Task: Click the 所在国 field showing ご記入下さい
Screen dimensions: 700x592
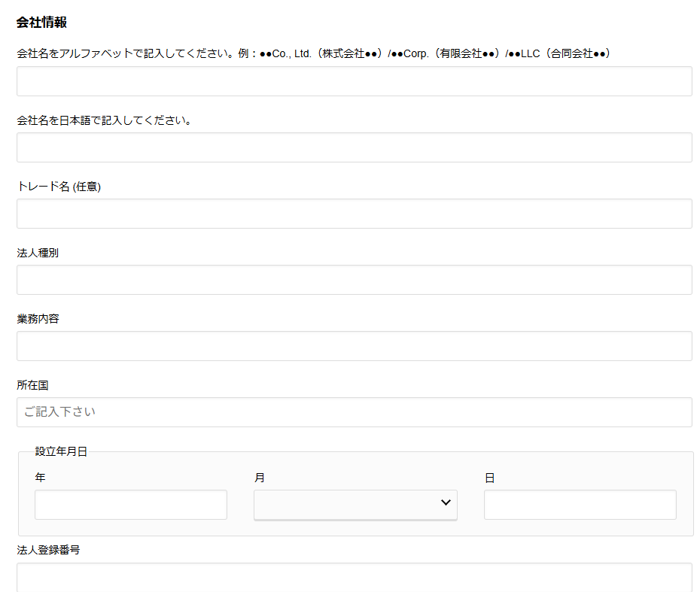Action: [354, 412]
